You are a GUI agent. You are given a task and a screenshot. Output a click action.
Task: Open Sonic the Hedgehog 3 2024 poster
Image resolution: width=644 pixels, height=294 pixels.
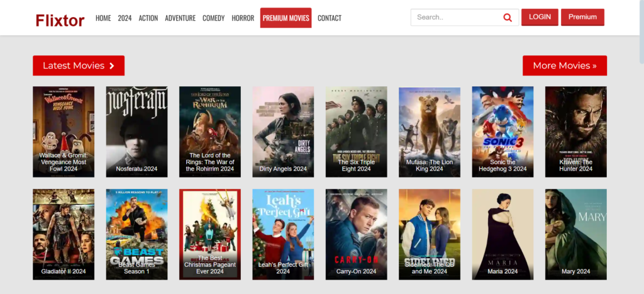tap(502, 132)
